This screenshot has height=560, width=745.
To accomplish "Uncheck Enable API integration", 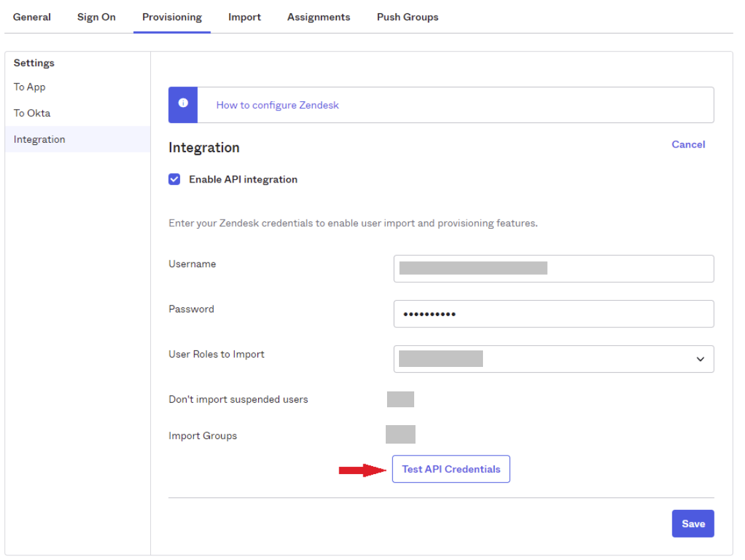I will coord(173,179).
